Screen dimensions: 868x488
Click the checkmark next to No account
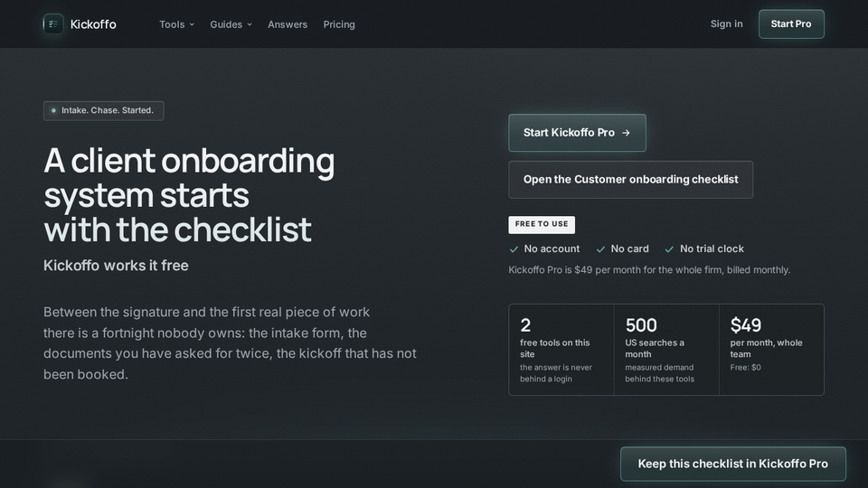[514, 249]
